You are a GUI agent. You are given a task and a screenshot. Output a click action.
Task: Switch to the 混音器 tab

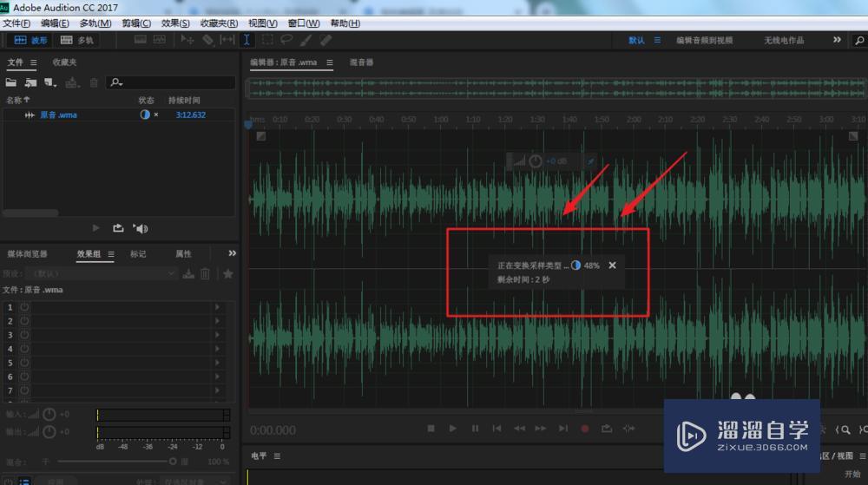pos(361,62)
